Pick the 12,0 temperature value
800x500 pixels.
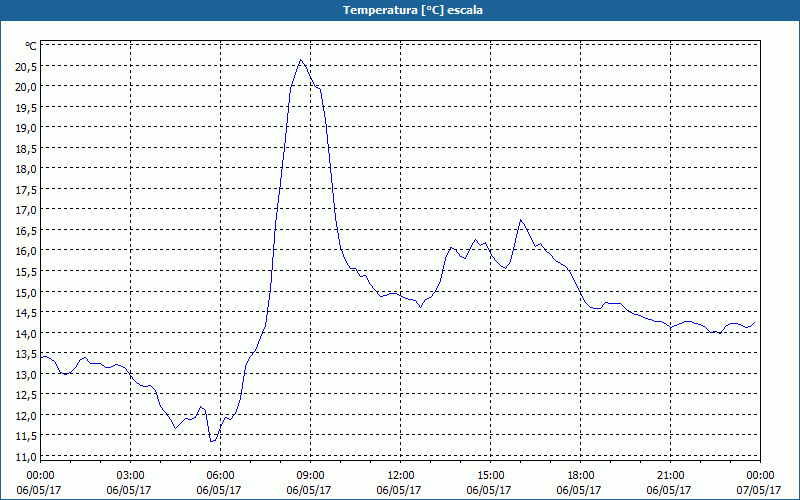(26, 416)
